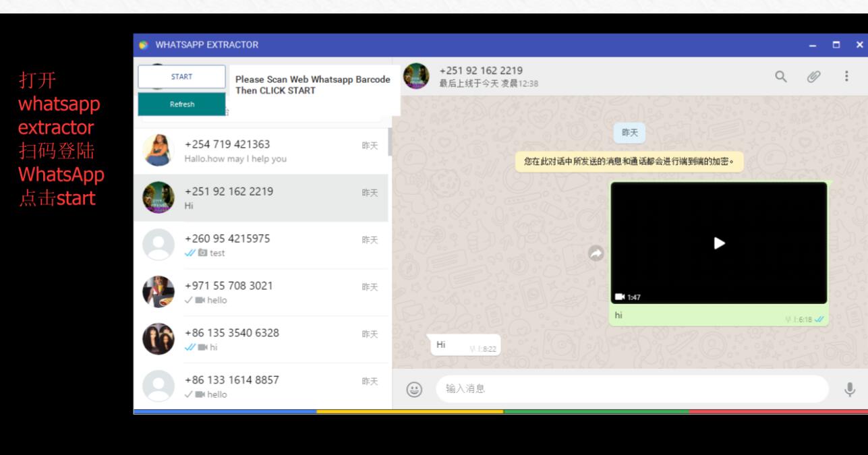This screenshot has height=455, width=868.
Task: Click the START button
Action: pyautogui.click(x=181, y=77)
